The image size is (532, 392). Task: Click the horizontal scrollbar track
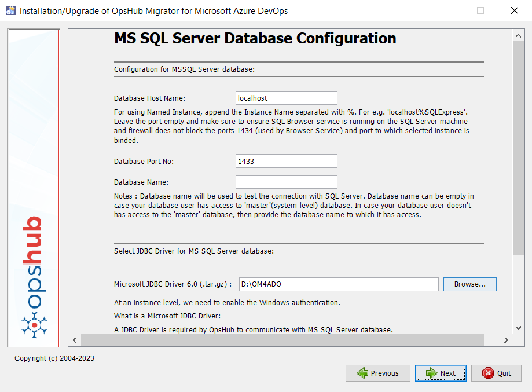click(289, 340)
